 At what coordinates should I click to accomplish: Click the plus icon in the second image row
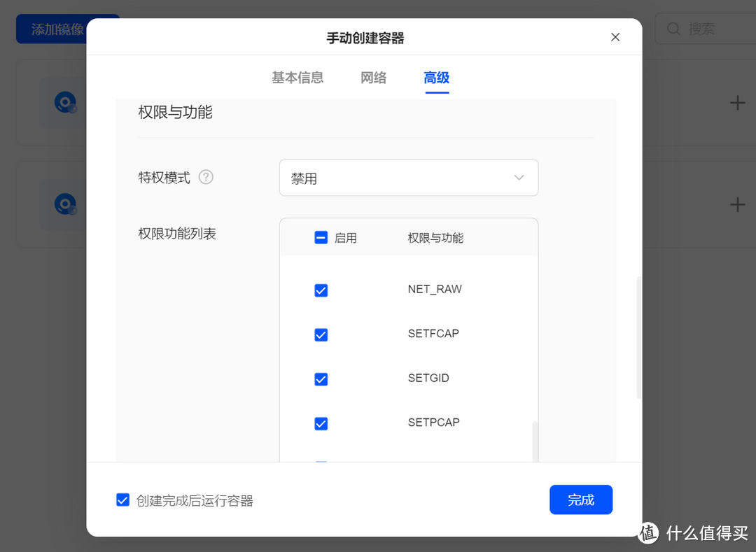[737, 204]
